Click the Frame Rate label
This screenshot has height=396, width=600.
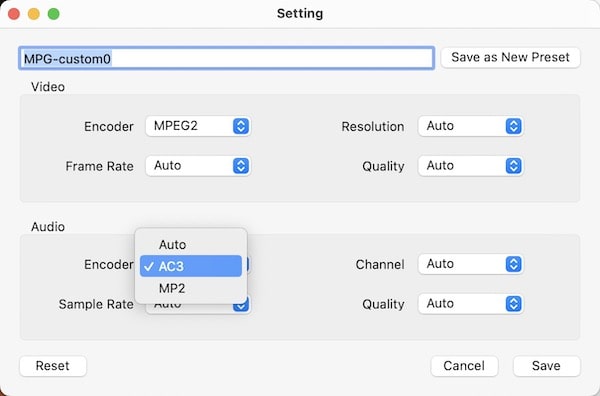point(99,166)
